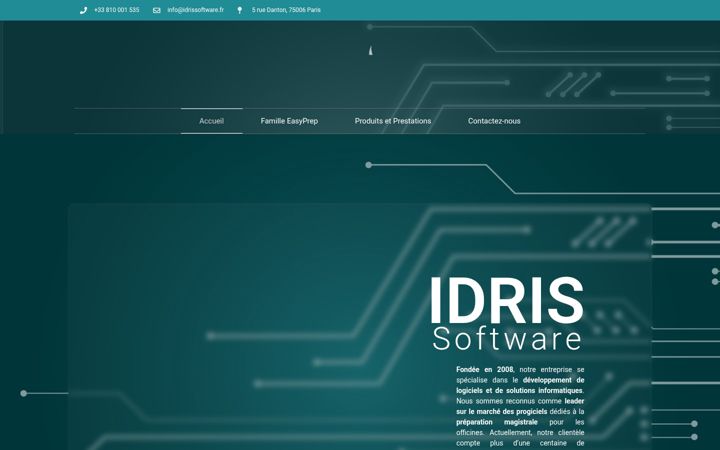Click the phone icon in top bar

[83, 10]
